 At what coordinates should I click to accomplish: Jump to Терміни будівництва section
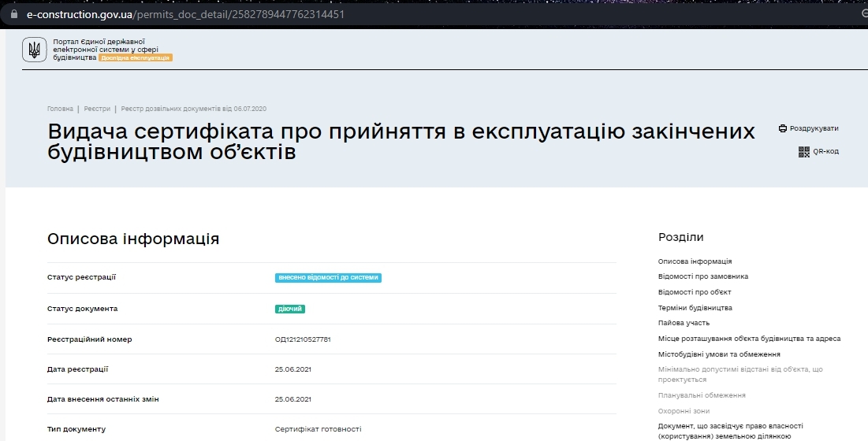click(x=695, y=308)
